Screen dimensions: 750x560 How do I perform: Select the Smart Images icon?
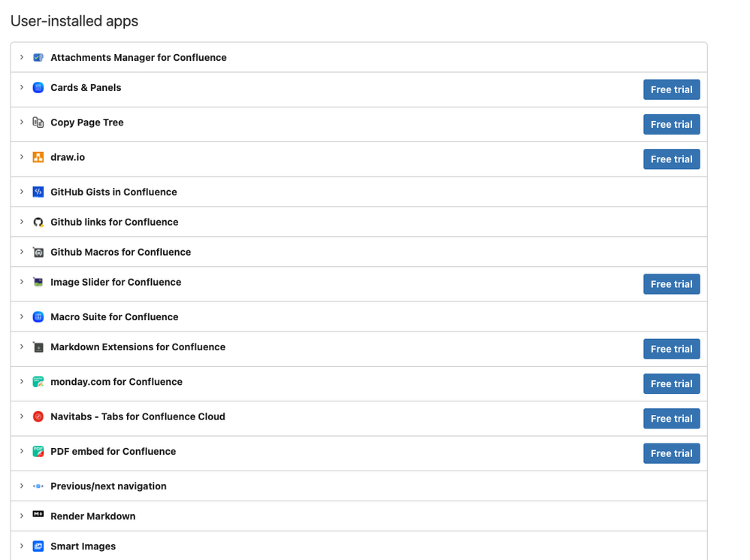point(38,546)
